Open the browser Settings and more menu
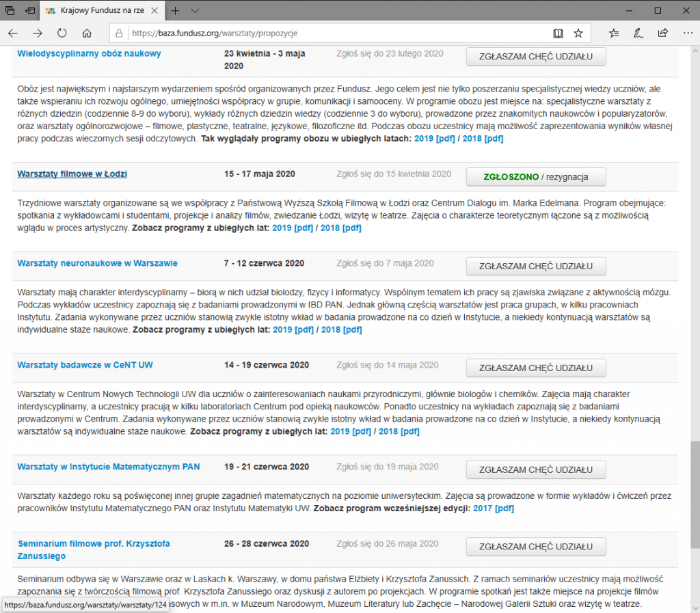 (686, 33)
